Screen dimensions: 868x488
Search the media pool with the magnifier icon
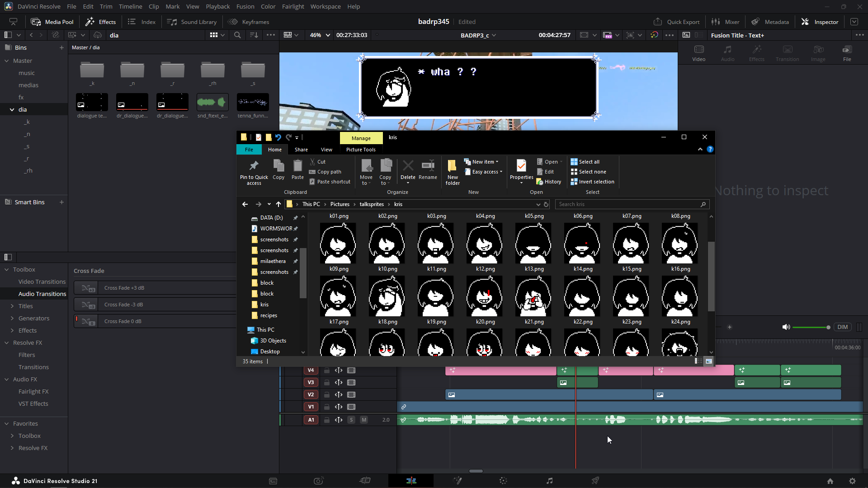(x=237, y=35)
